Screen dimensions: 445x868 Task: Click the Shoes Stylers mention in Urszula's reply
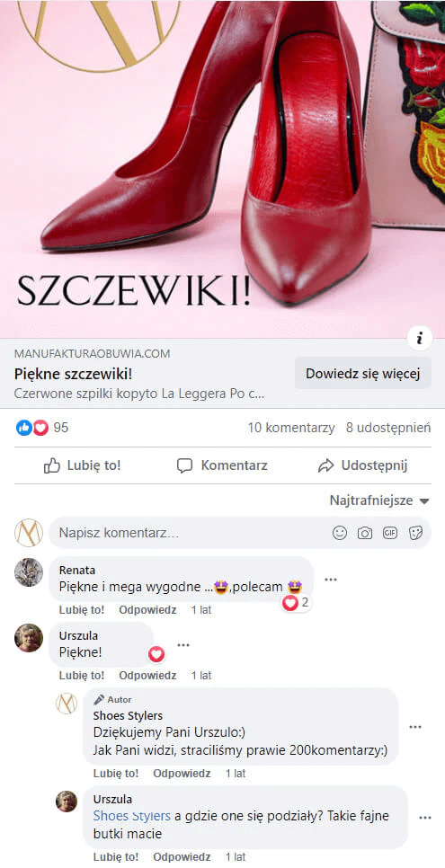click(x=132, y=815)
